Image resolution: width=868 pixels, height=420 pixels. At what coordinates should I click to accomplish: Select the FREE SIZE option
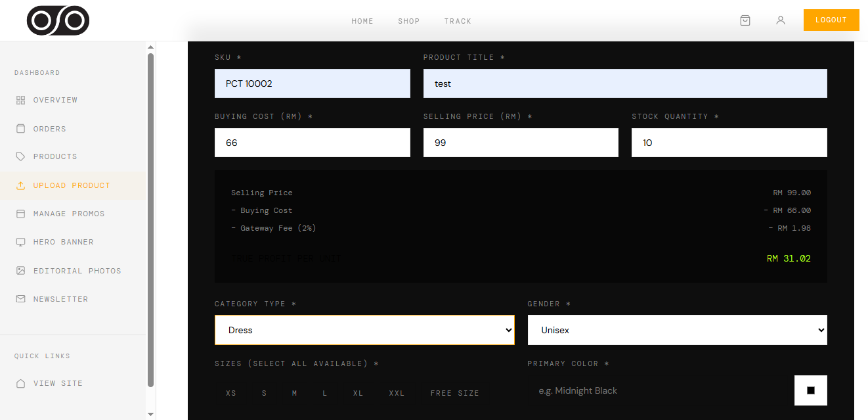[455, 393]
